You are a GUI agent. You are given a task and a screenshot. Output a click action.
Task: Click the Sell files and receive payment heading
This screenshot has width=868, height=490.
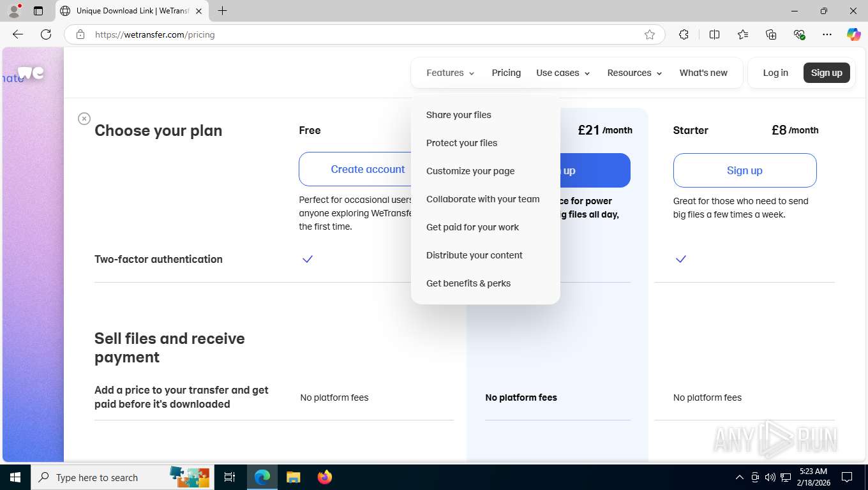(170, 348)
